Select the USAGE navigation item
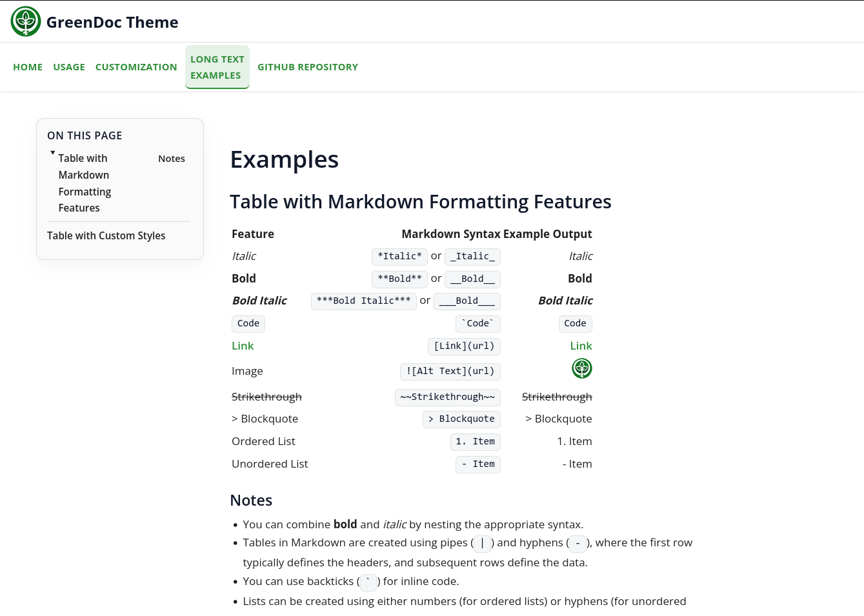This screenshot has width=864, height=616. coord(69,66)
